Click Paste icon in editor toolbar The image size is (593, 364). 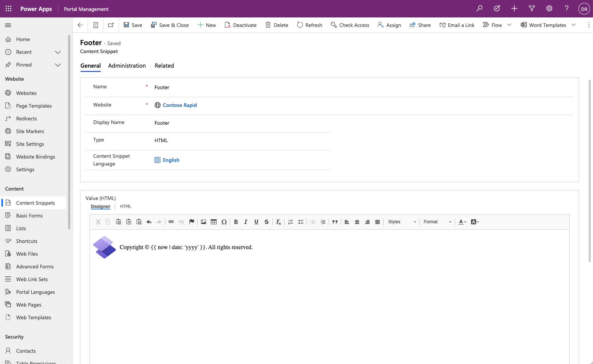click(119, 222)
